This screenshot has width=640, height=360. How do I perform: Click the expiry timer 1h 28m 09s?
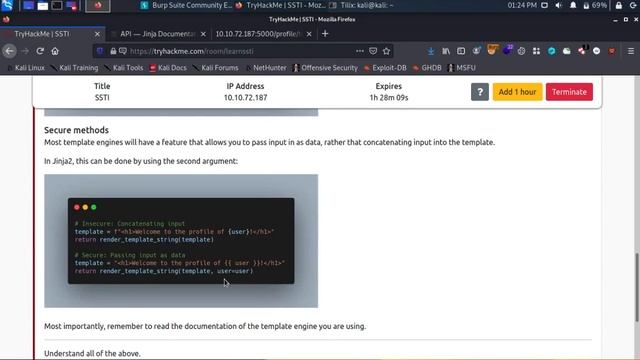pos(389,98)
